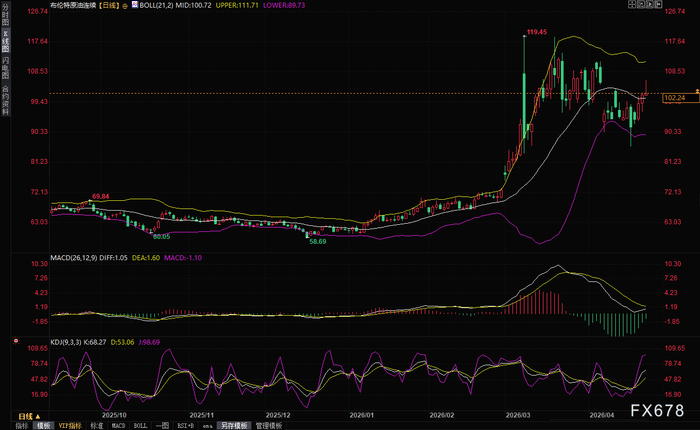
Task: Click the small circle icon after 【日线】
Action: click(x=125, y=6)
